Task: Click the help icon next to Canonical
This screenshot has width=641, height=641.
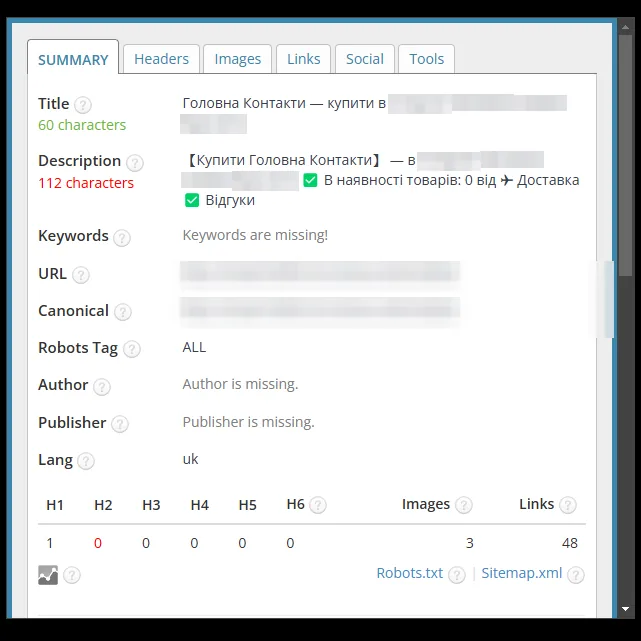Action: [123, 312]
